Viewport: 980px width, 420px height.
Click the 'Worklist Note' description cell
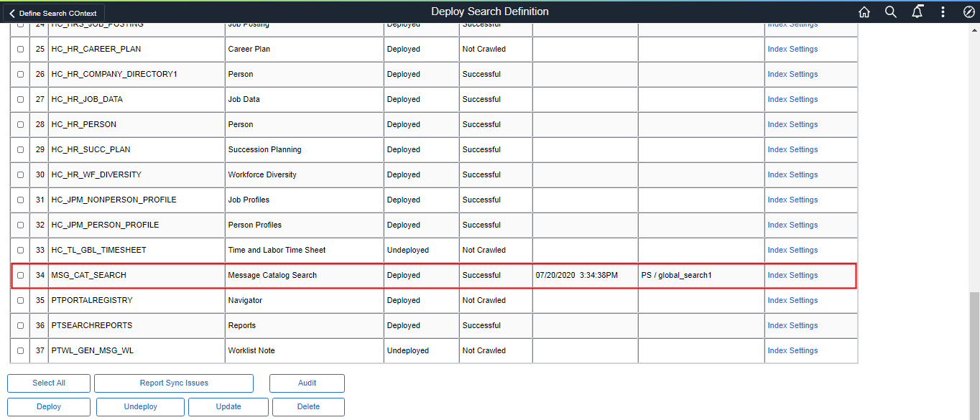click(304, 351)
